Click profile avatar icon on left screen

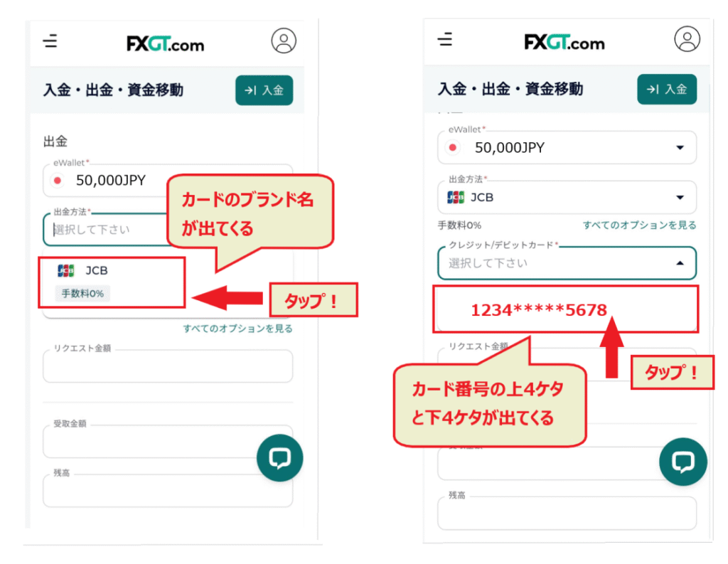284,41
